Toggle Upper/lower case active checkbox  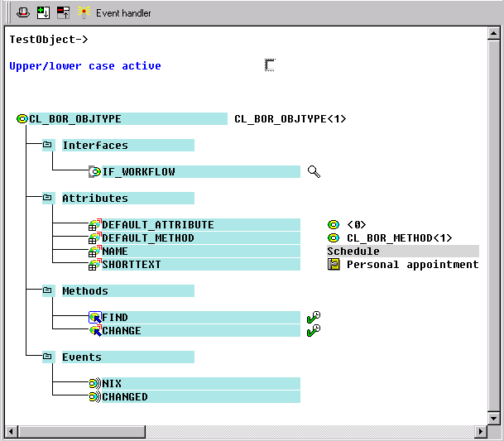coord(270,65)
